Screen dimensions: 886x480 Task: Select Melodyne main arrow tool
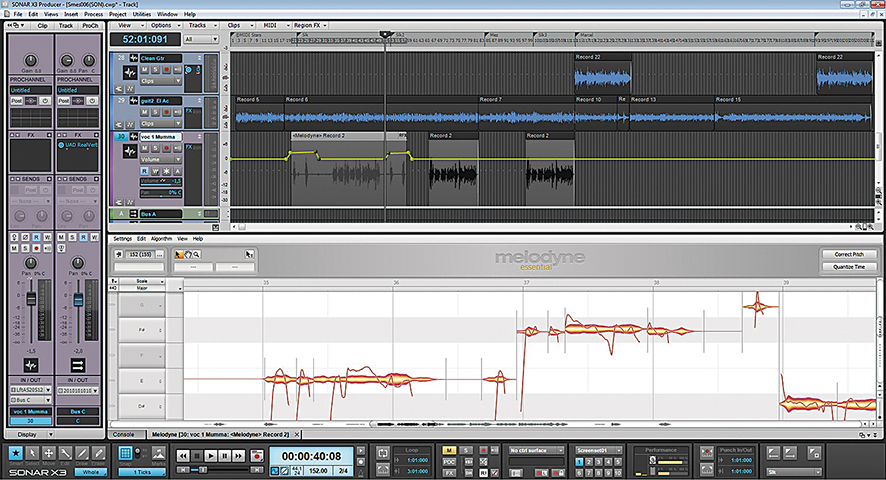(179, 254)
